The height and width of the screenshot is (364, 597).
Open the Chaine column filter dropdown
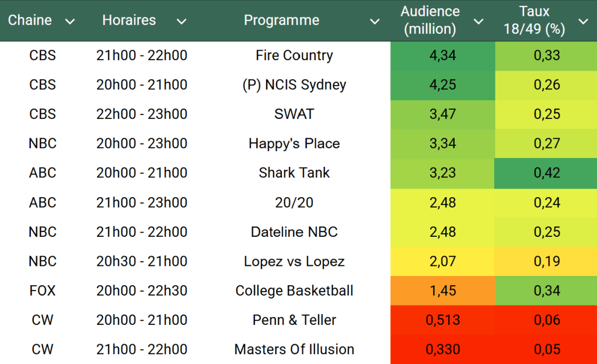click(x=70, y=22)
